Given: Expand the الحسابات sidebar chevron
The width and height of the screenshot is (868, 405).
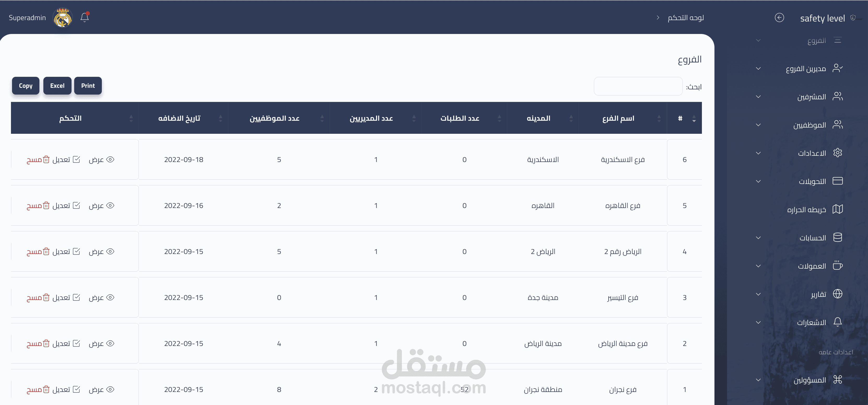Looking at the screenshot, I should pos(758,238).
